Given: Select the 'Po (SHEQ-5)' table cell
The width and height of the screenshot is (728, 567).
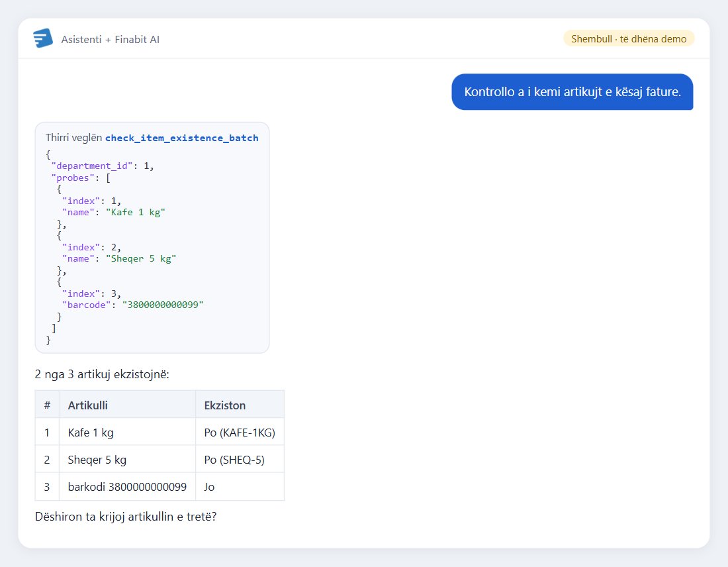Looking at the screenshot, I should click(240, 459).
